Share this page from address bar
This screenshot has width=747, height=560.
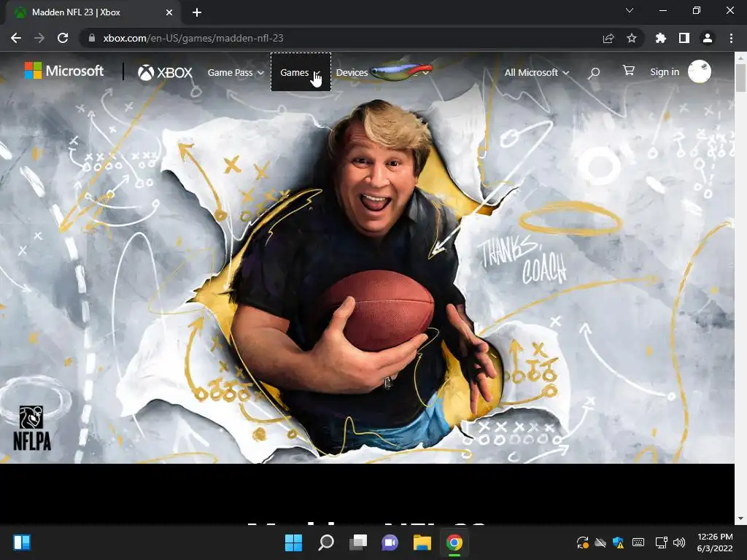click(608, 38)
